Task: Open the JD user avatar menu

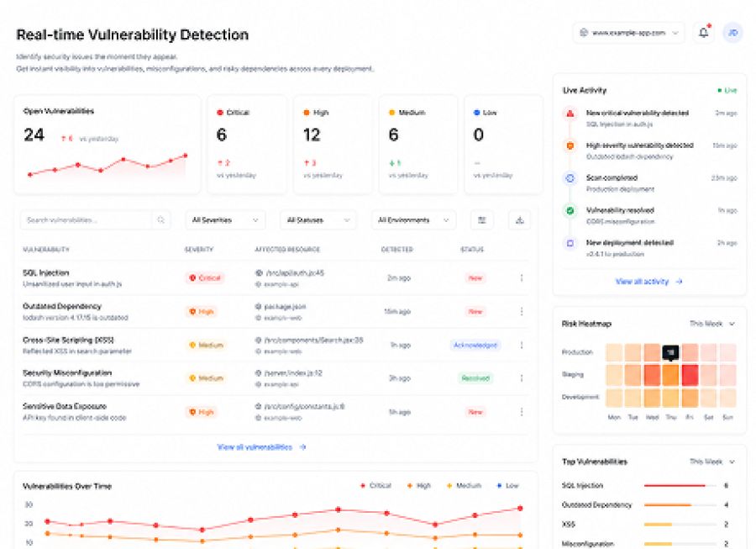Action: 732,33
